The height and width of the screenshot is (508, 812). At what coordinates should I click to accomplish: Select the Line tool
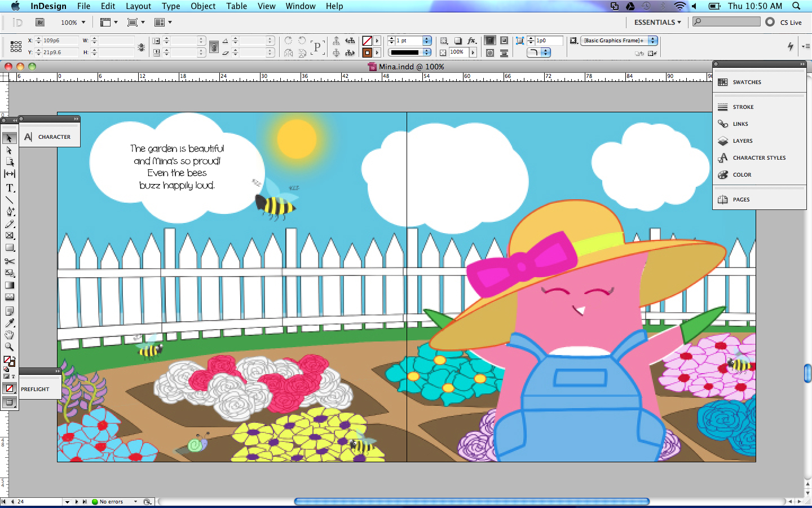(x=10, y=200)
